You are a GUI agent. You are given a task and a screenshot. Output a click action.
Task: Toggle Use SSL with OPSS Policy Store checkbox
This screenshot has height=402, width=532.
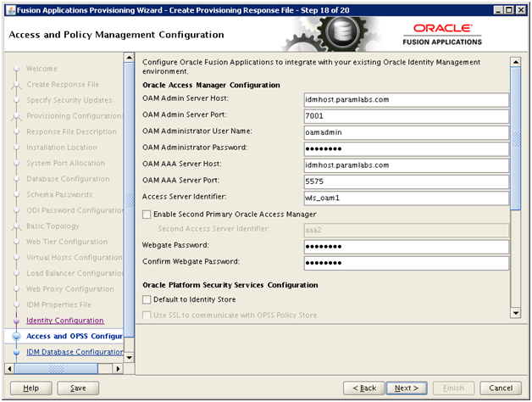147,315
